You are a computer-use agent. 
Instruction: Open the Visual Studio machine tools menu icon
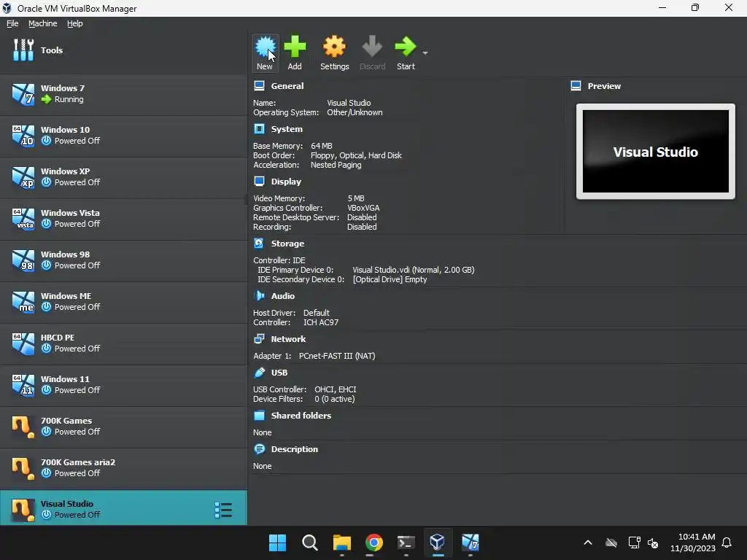click(x=223, y=510)
